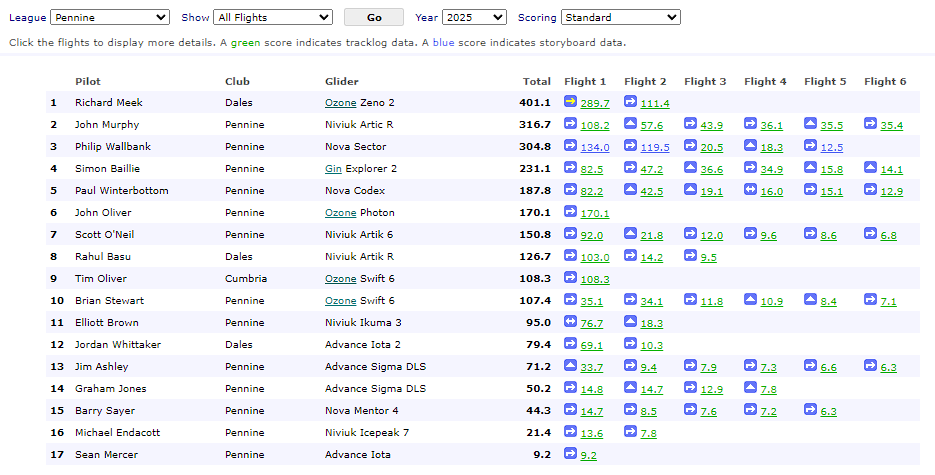
Task: Click the triangle icon beside Brian Stewart's 10.9
Action: 750,300
